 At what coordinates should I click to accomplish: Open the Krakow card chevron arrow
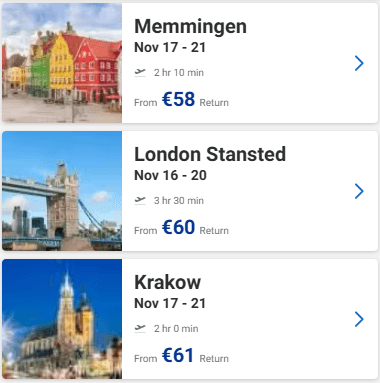pyautogui.click(x=359, y=319)
